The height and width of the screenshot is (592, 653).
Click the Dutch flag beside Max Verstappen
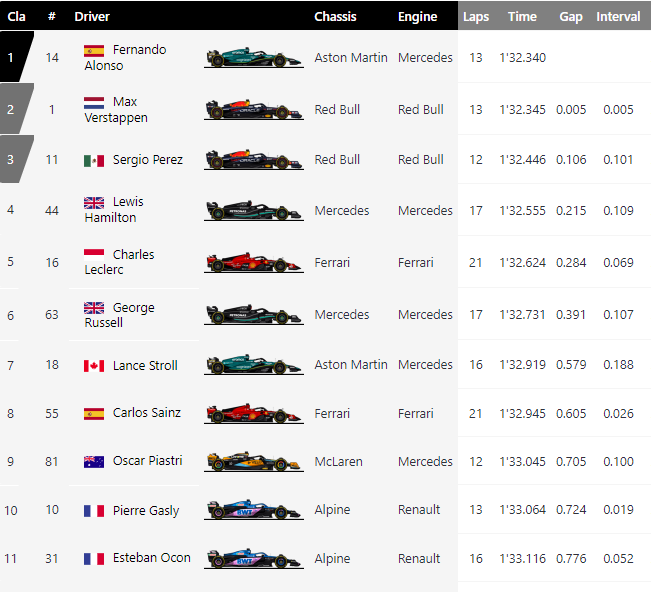click(x=94, y=102)
